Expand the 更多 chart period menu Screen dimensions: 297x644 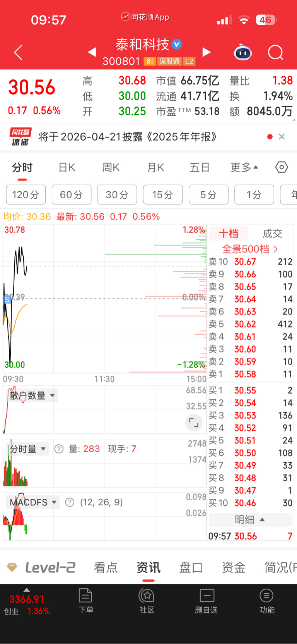[x=244, y=168]
